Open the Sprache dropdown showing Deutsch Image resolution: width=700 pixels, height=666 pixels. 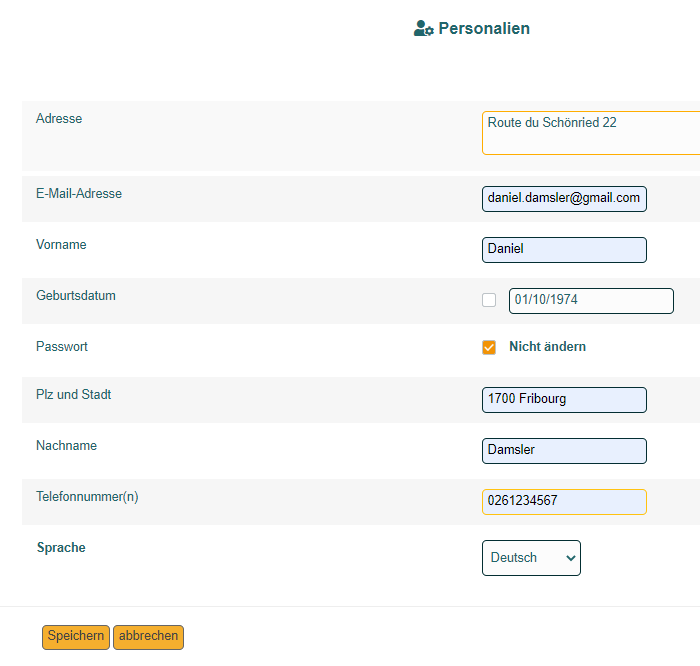coord(531,558)
